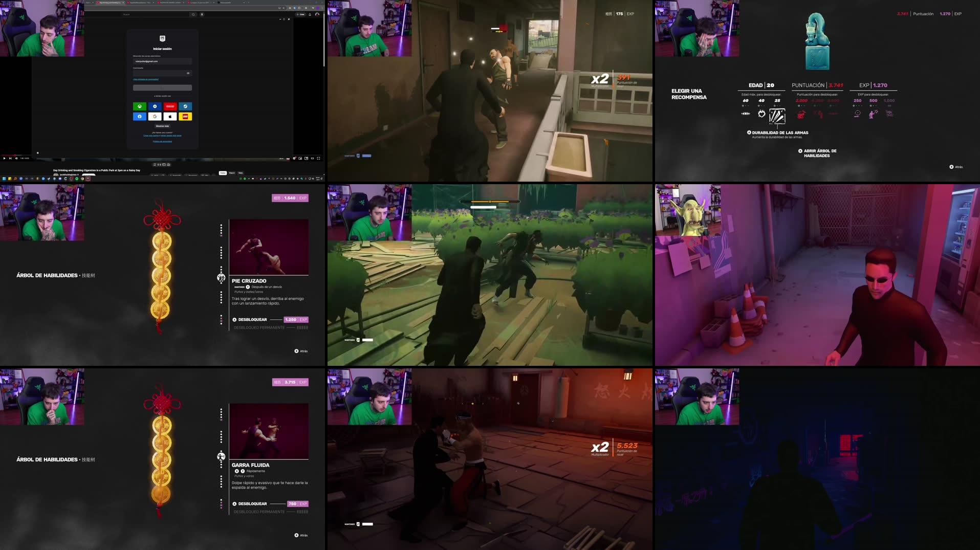Image resolution: width=980 pixels, height=550 pixels.
Task: Switch YouTube to theater mode
Action: 313,158
